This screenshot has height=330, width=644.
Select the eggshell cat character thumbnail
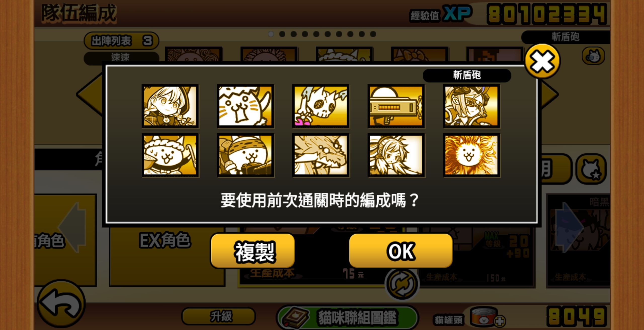point(245,106)
